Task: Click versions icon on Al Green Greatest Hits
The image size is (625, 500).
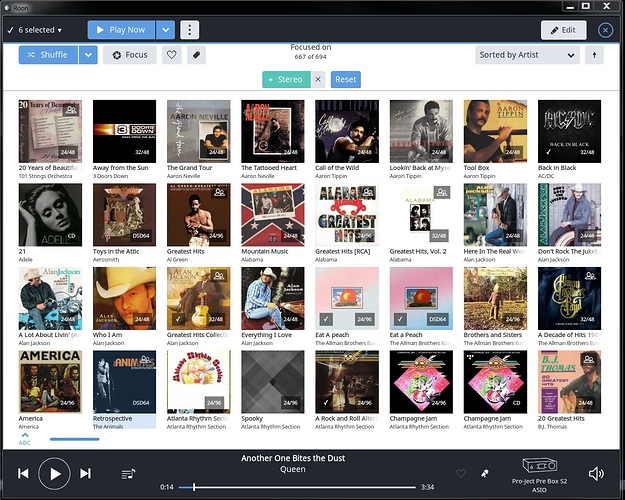Action: coord(219,193)
